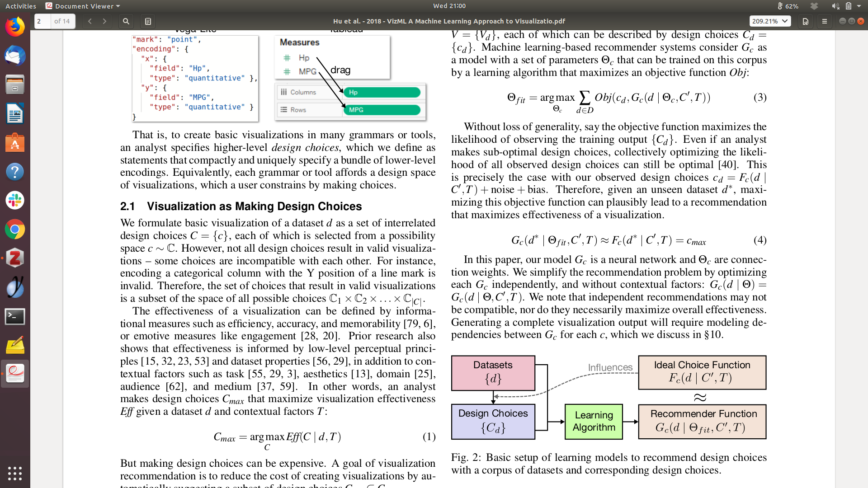Open the find/search tool
This screenshot has height=488, width=868.
click(126, 21)
